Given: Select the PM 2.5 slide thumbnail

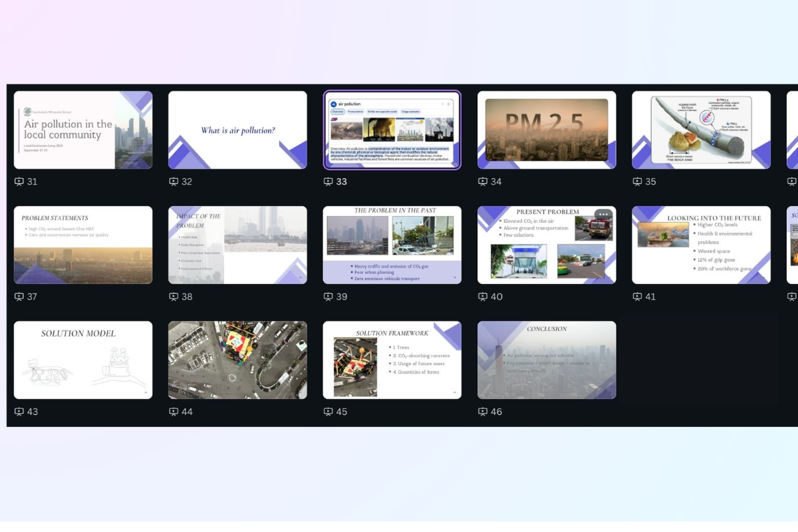Looking at the screenshot, I should [x=547, y=130].
